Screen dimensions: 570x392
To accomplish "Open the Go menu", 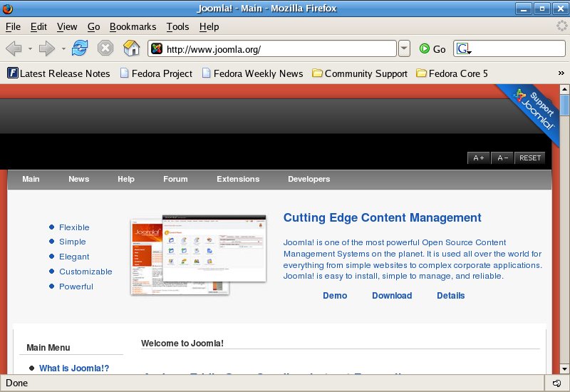I will tap(93, 26).
